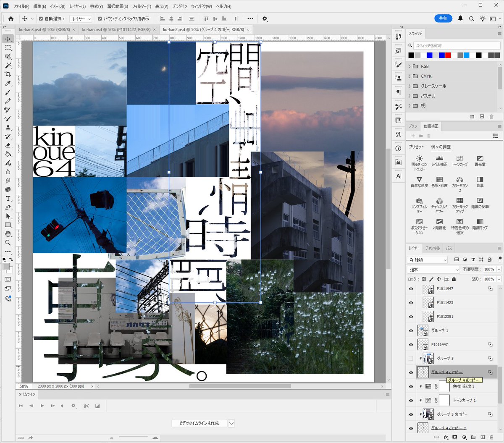Hide layer グループ 4 のコピー
The width and height of the screenshot is (504, 443).
click(411, 372)
